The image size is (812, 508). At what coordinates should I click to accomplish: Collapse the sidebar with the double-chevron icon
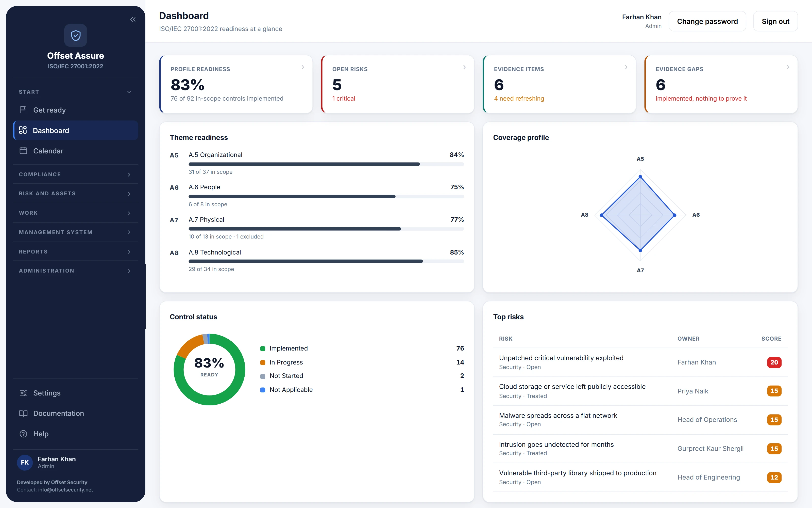[133, 20]
